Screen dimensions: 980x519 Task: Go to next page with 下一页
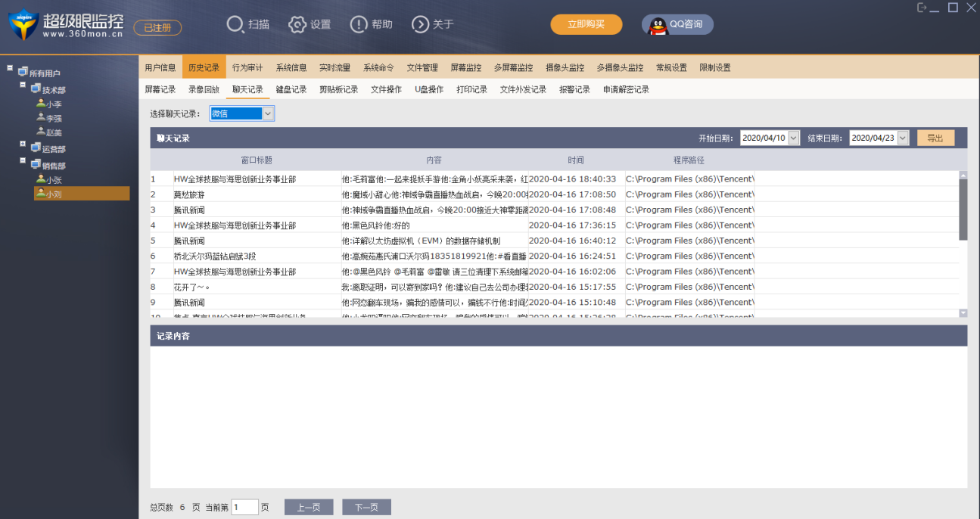click(366, 507)
